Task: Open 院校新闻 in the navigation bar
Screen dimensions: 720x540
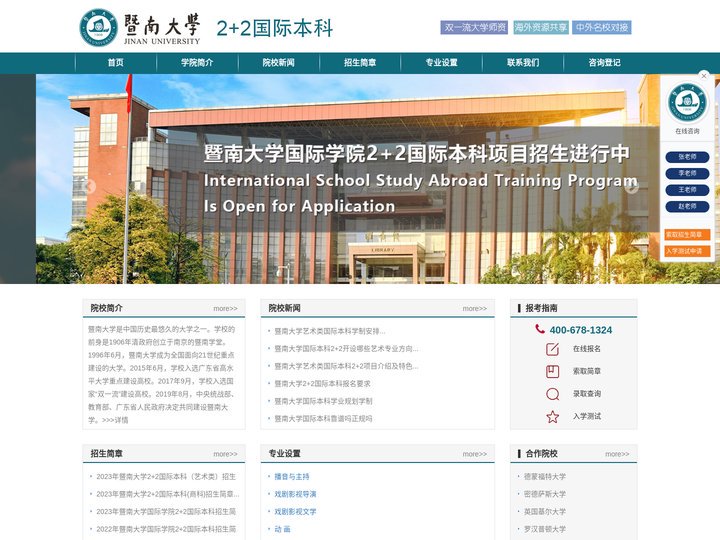Action: coord(278,63)
